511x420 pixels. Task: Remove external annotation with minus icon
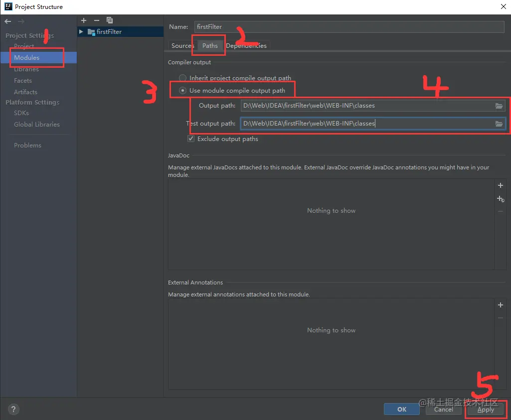pos(501,318)
